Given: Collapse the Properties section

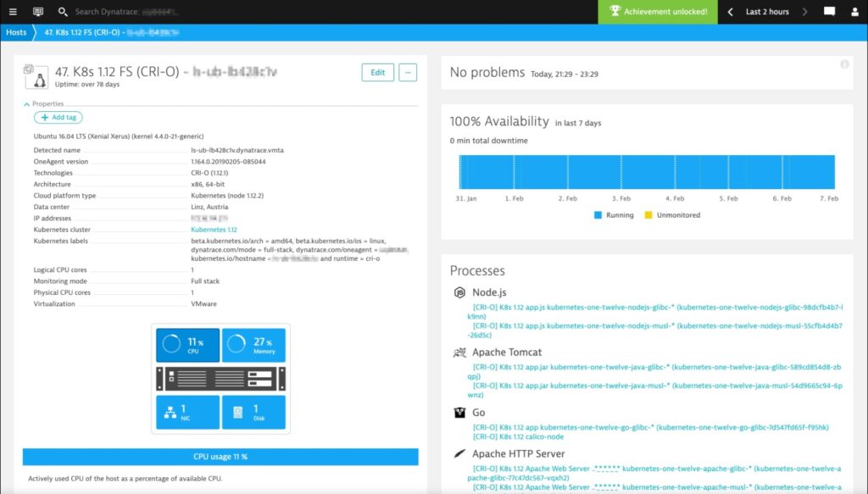Looking at the screenshot, I should tap(44, 104).
